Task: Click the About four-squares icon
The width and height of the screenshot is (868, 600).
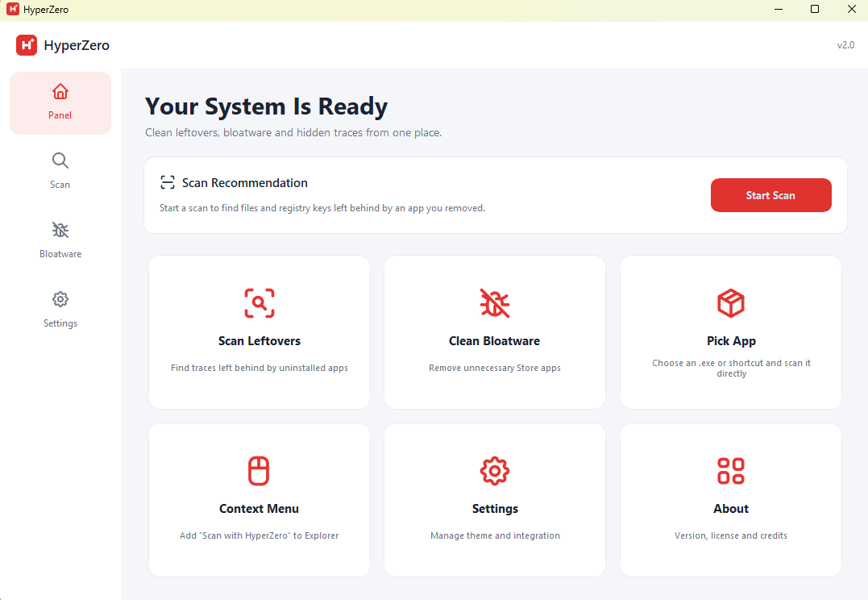Action: coord(731,471)
